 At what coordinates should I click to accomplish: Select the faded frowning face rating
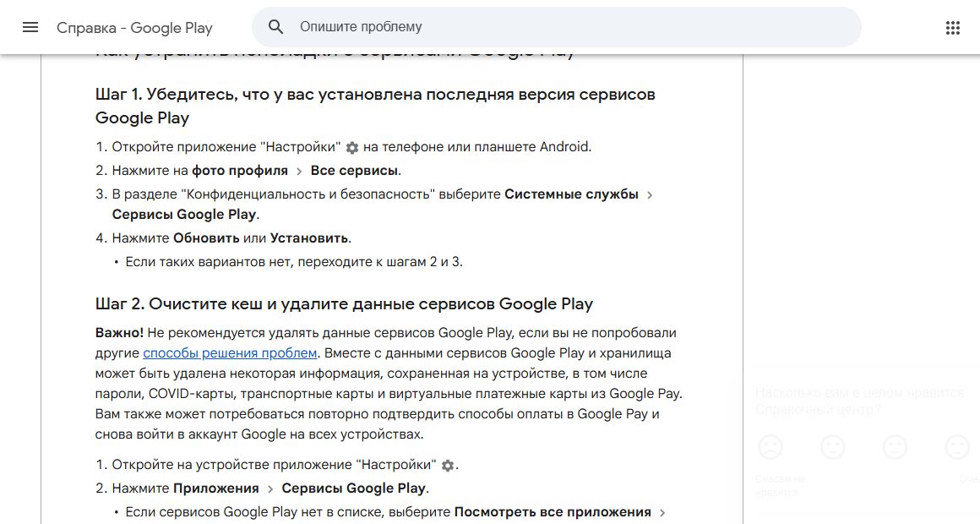[x=770, y=448]
